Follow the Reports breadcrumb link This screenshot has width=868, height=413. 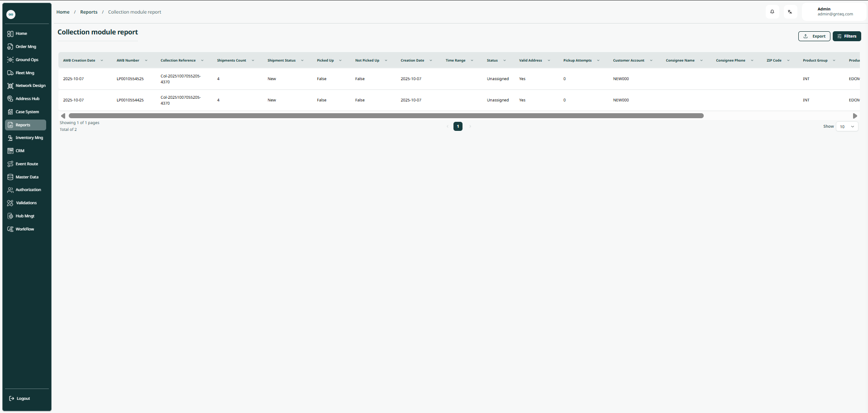point(89,12)
